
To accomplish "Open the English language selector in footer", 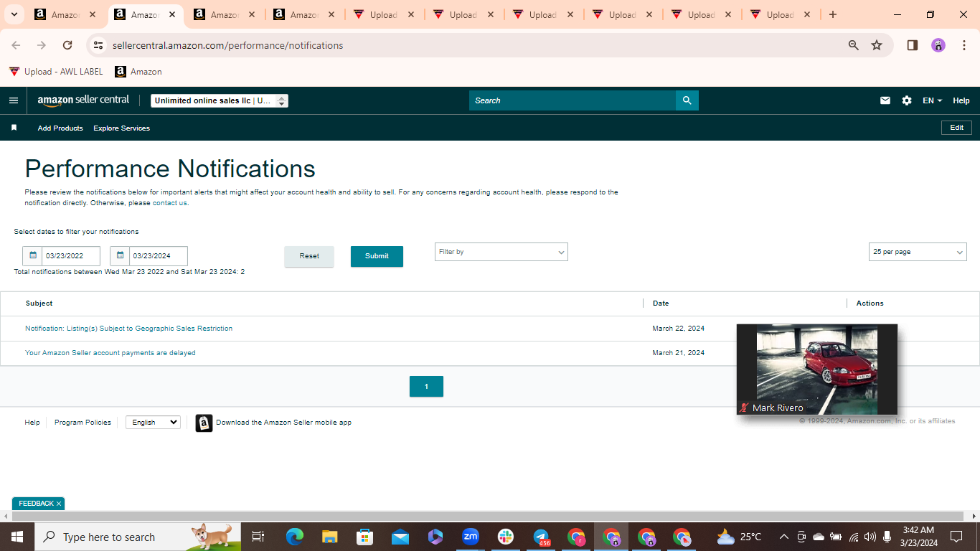I will 153,423.
